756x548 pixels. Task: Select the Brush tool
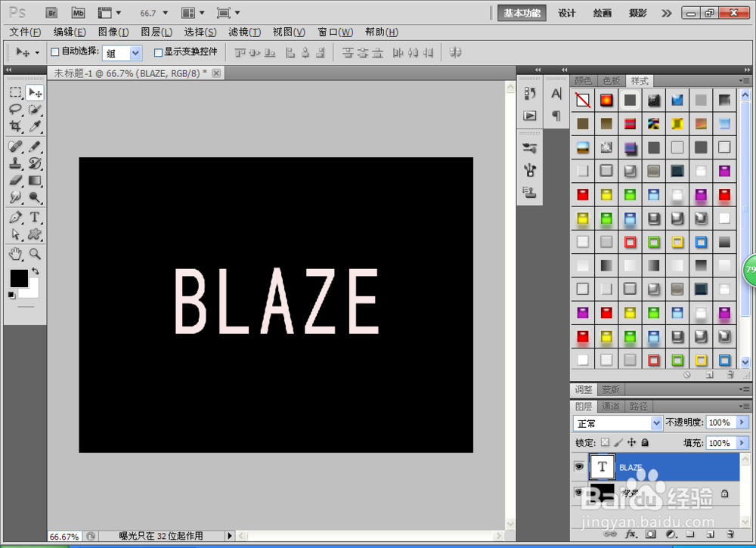(35, 146)
